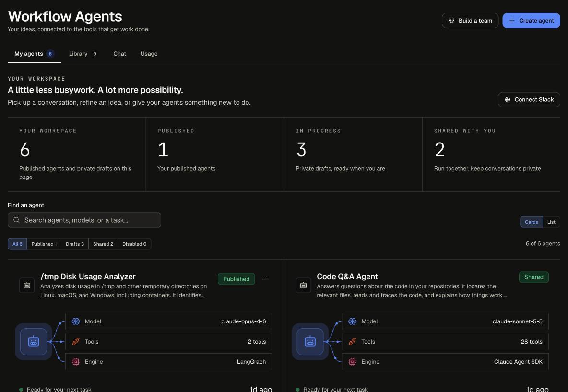Click the In Progress 3 stat card
The width and height of the screenshot is (568, 392).
click(x=353, y=154)
